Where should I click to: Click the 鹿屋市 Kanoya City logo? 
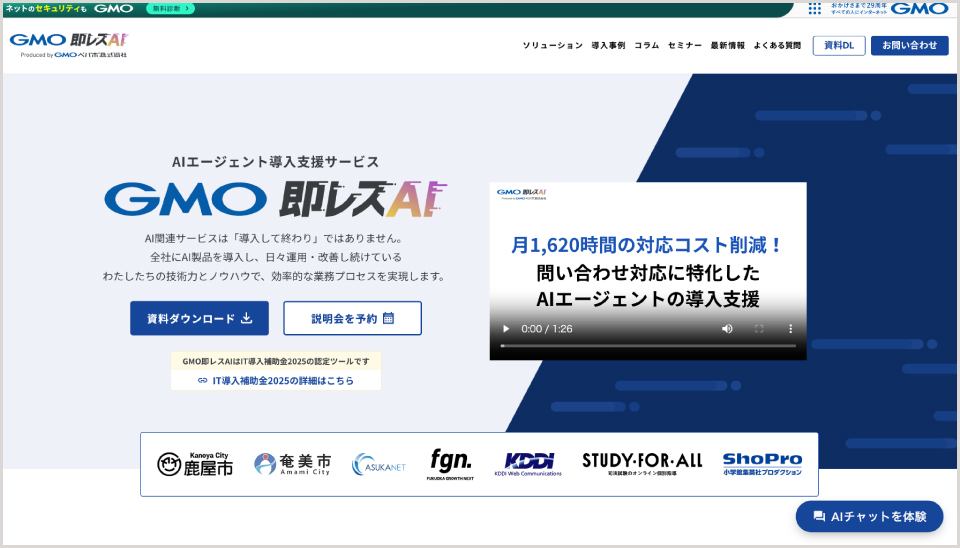[x=195, y=464]
